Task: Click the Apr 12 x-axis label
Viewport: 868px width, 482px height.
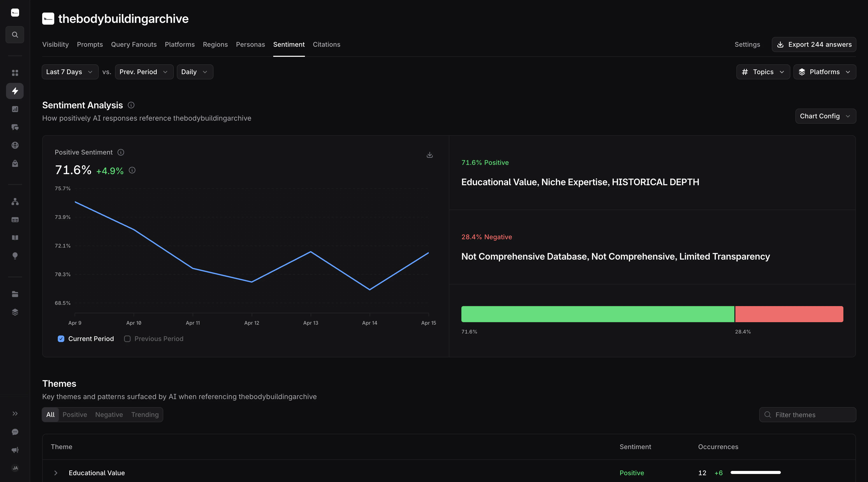Action: 252,323
